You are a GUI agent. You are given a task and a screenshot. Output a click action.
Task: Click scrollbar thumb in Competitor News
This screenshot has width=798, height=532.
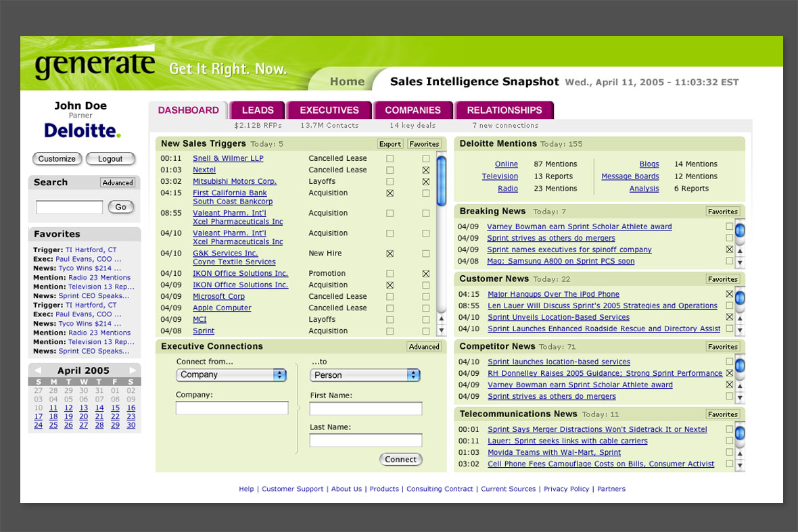(x=740, y=365)
